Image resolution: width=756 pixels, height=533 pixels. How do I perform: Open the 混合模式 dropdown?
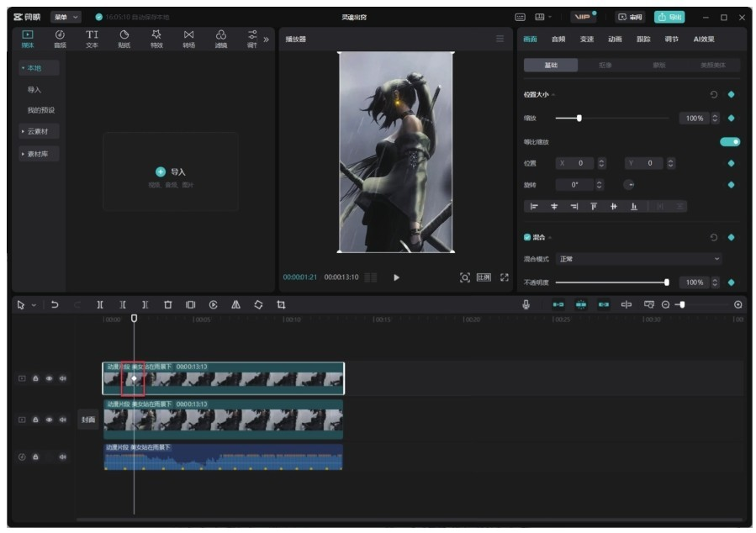[x=638, y=259]
